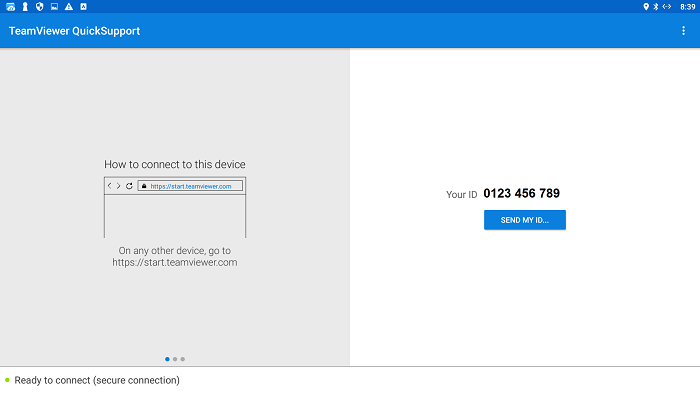Tap the forward arrow in the browser illustration

pyautogui.click(x=119, y=186)
